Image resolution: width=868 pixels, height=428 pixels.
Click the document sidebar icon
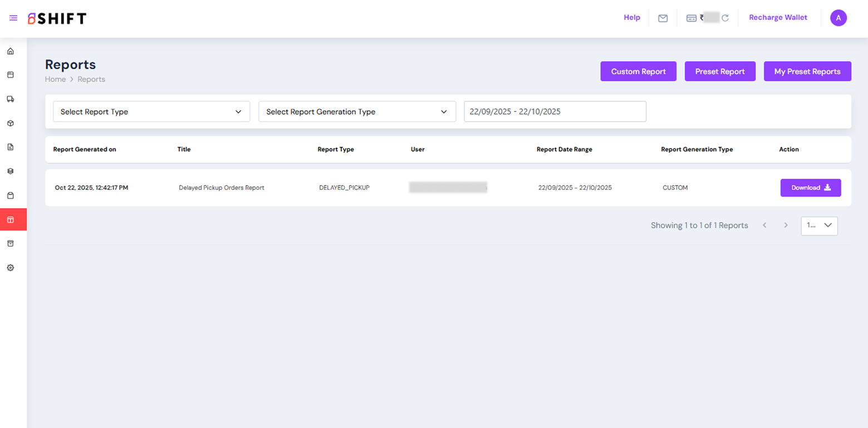pos(10,147)
